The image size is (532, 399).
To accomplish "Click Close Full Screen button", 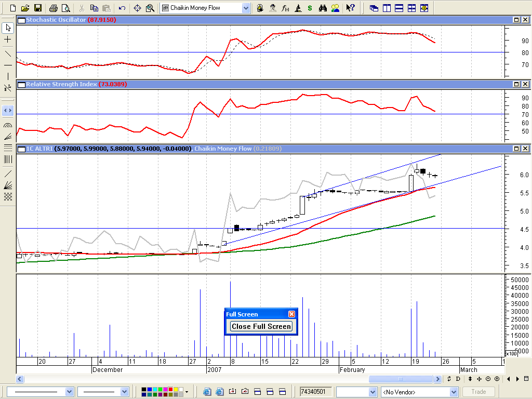I will (261, 326).
